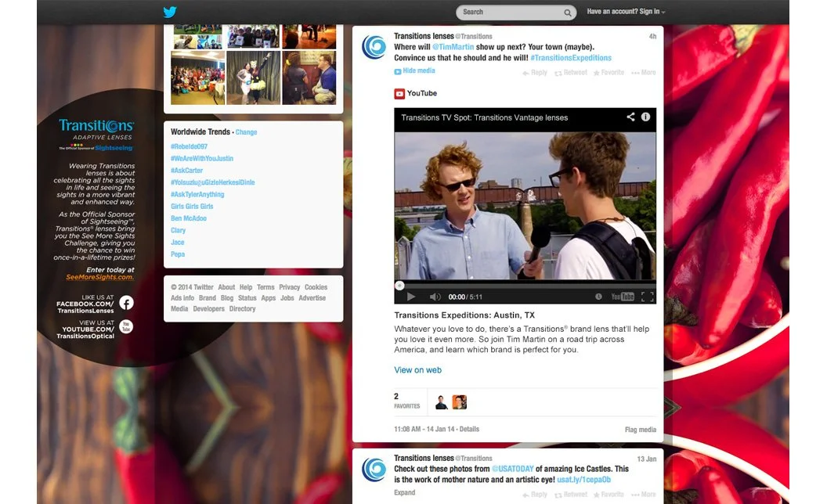Open the Terms footer link

pos(265,287)
